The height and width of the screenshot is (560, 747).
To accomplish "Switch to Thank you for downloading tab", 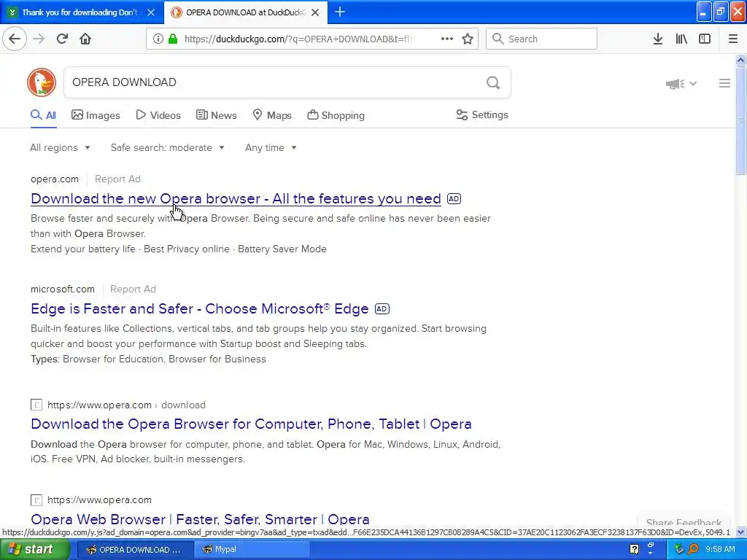I will pos(79,12).
